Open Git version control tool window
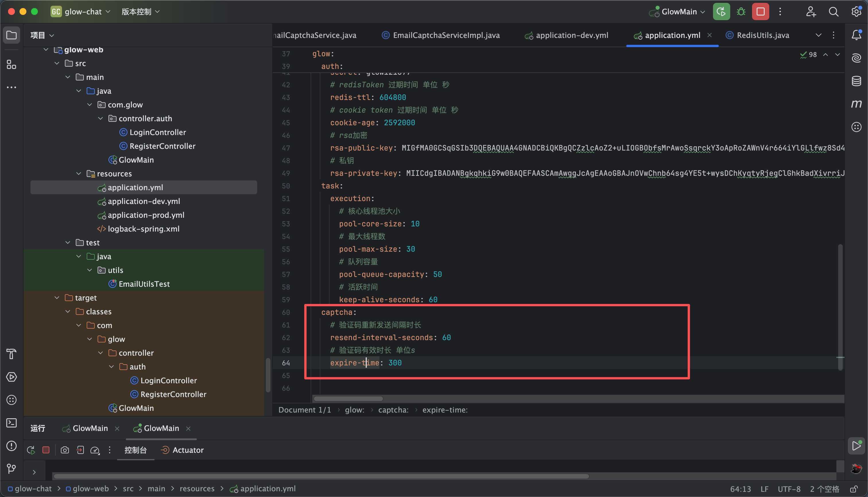 [11, 469]
